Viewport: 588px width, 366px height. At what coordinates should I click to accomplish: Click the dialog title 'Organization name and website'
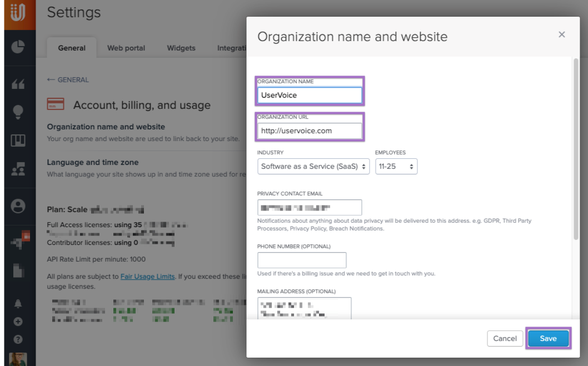352,37
